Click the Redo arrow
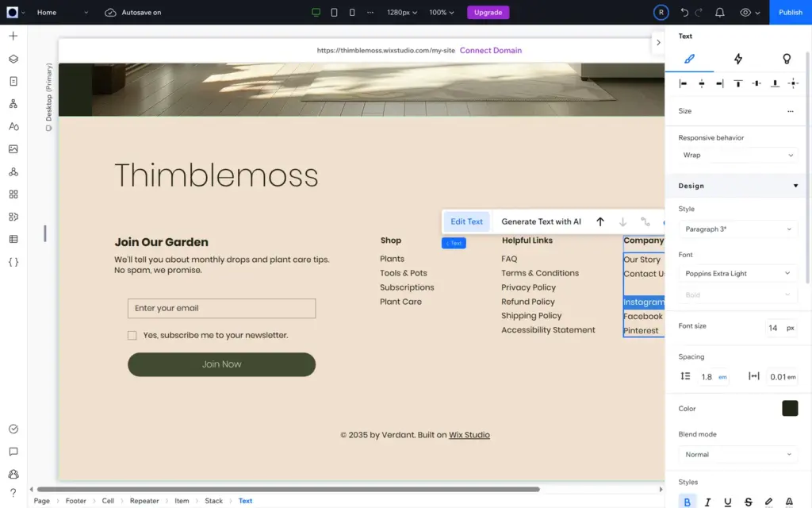The width and height of the screenshot is (812, 508). (x=699, y=13)
